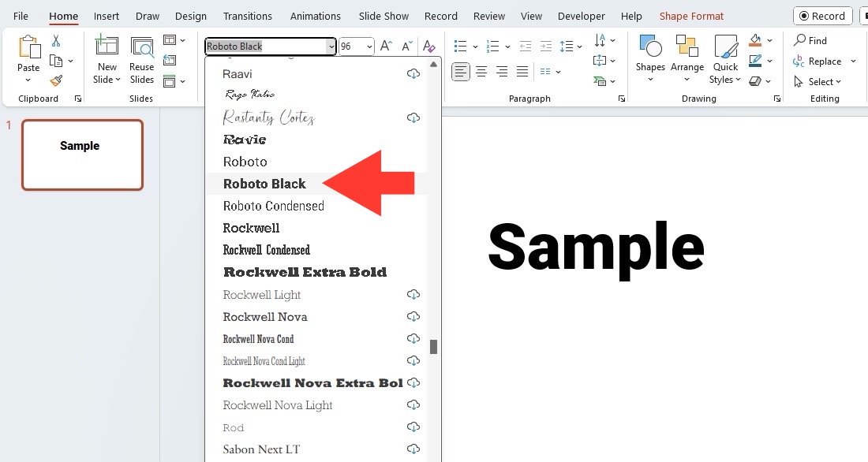Click the slide Layout icon

(x=170, y=40)
